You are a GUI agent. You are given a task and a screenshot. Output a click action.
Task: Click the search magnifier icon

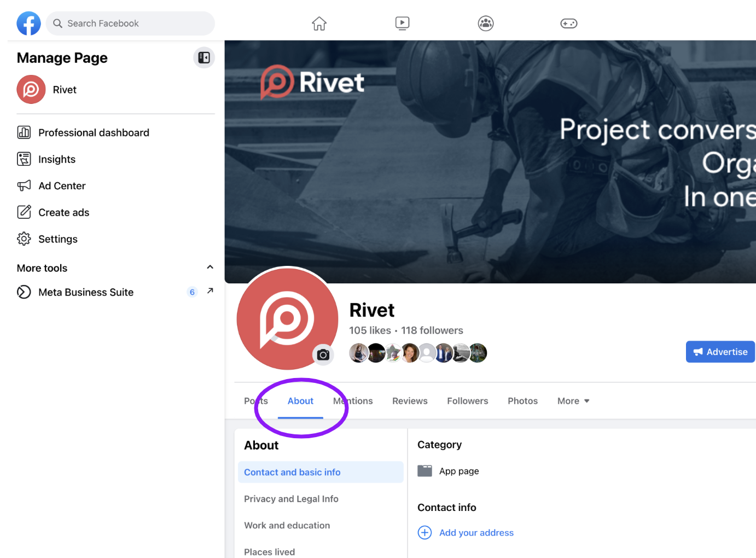pyautogui.click(x=57, y=24)
